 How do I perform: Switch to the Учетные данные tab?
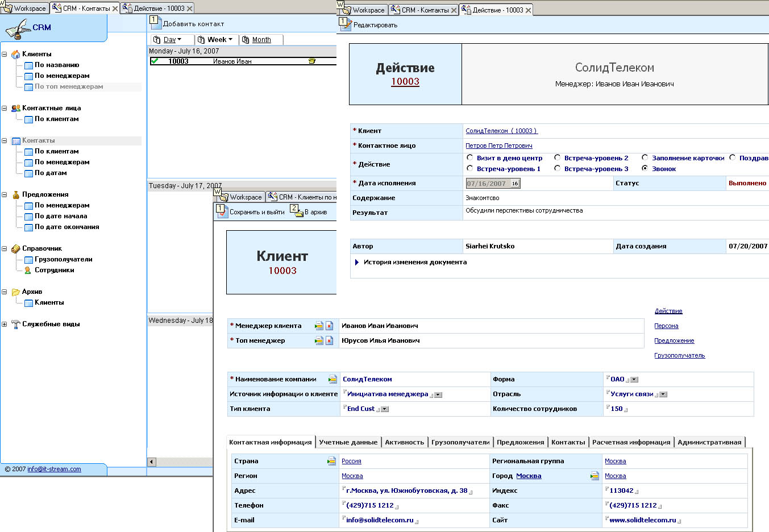348,442
